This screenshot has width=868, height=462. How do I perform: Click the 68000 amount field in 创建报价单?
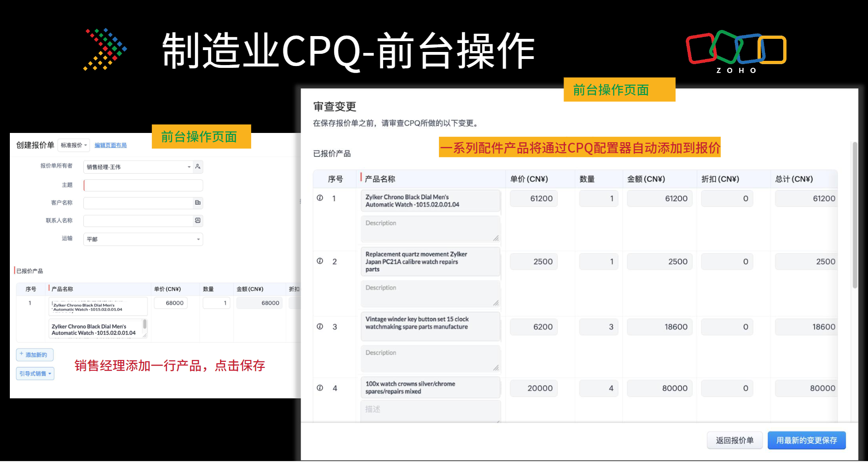click(x=259, y=303)
